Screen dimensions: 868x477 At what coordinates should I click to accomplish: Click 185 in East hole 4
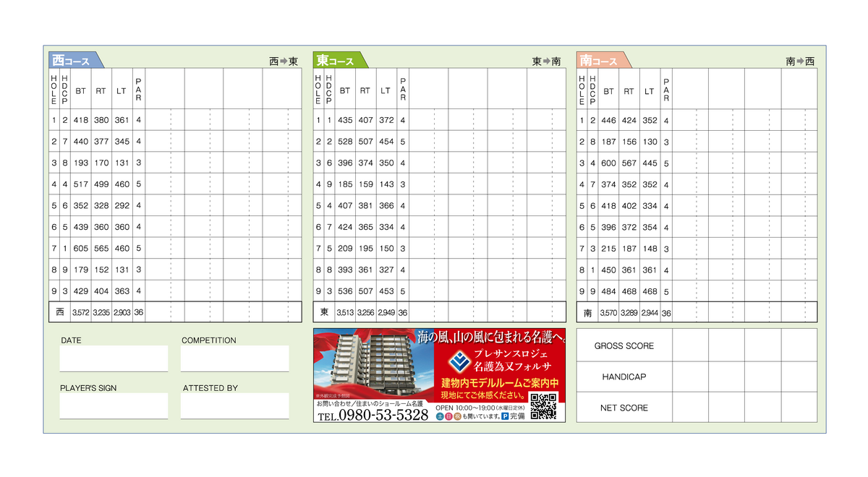pyautogui.click(x=345, y=185)
